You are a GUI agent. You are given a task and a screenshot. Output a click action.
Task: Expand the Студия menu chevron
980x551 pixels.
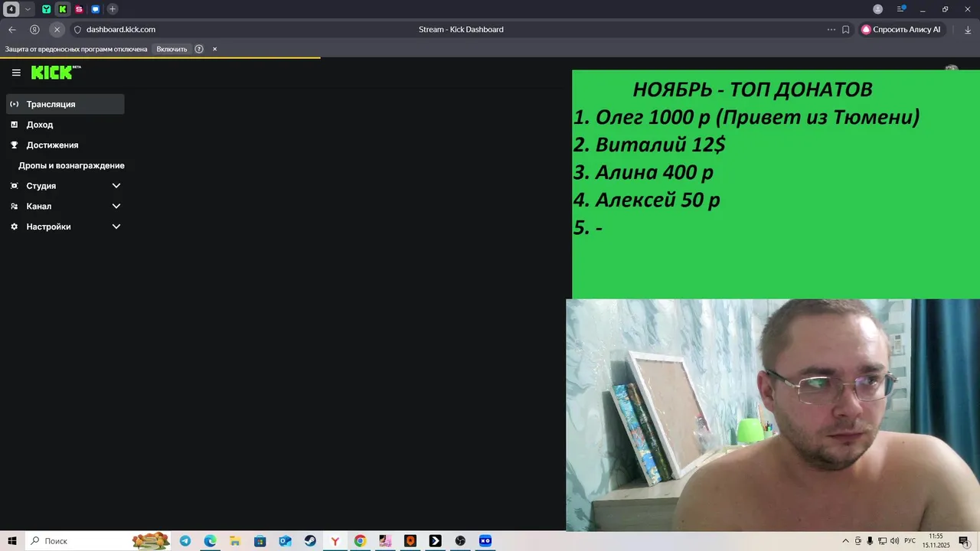pos(116,186)
